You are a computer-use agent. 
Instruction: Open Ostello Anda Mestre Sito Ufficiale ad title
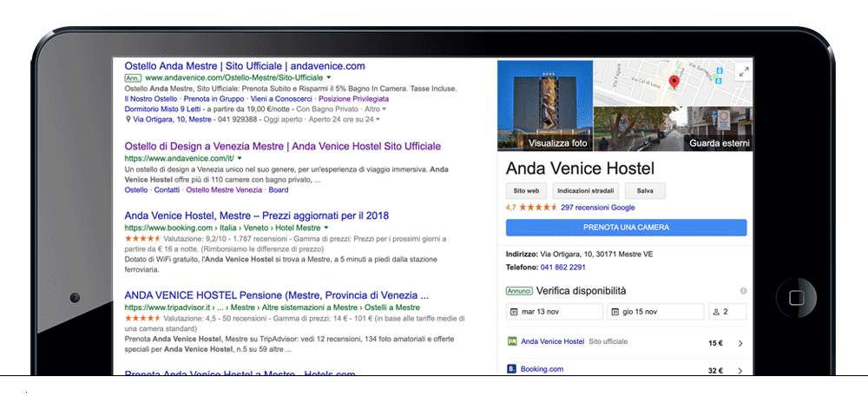tap(245, 66)
